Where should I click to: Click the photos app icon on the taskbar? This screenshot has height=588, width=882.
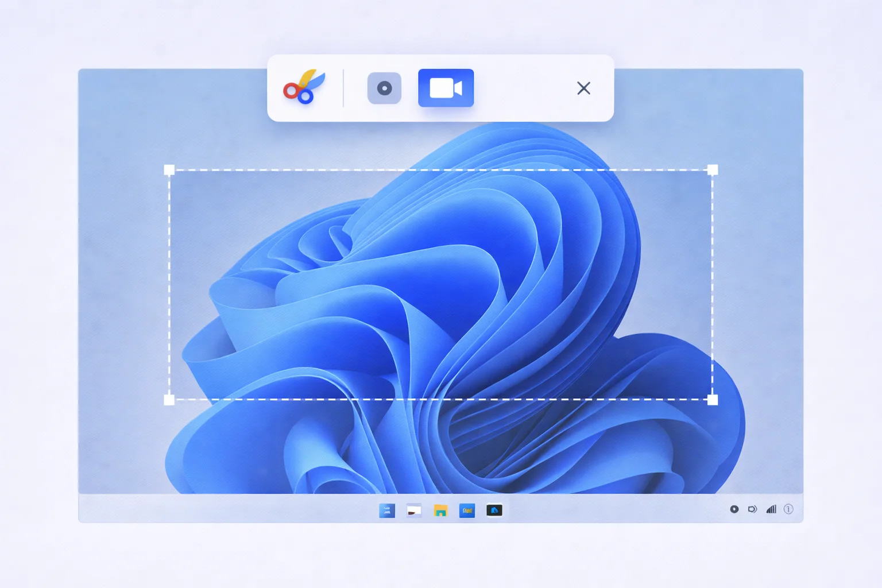tap(414, 510)
